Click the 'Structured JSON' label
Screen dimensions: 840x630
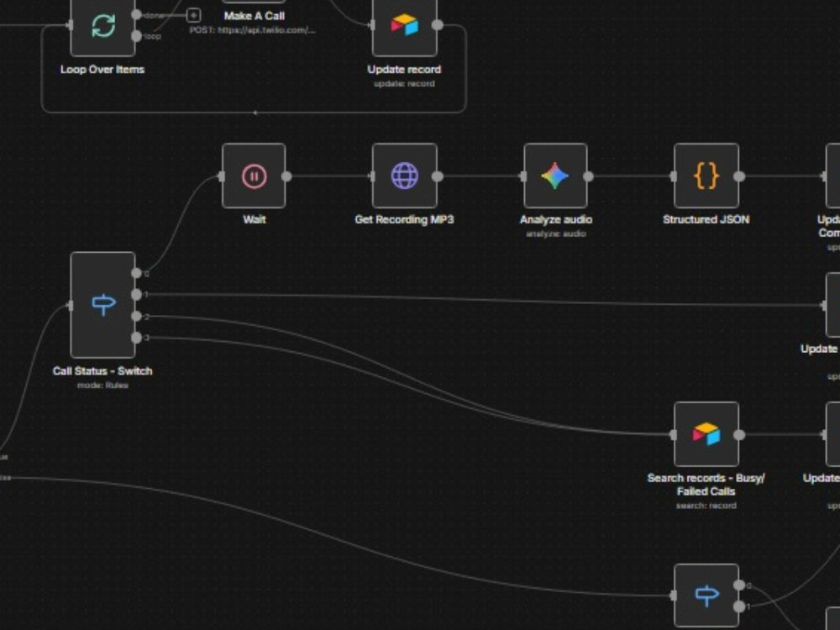(x=706, y=219)
